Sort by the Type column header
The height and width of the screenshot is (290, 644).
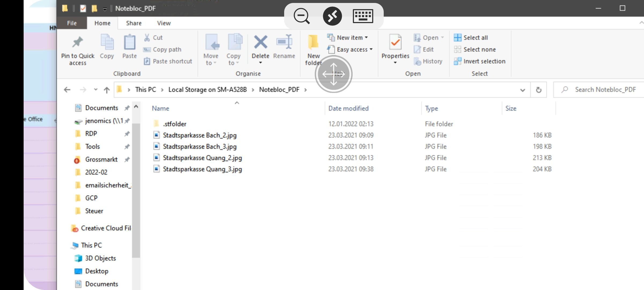tap(431, 108)
